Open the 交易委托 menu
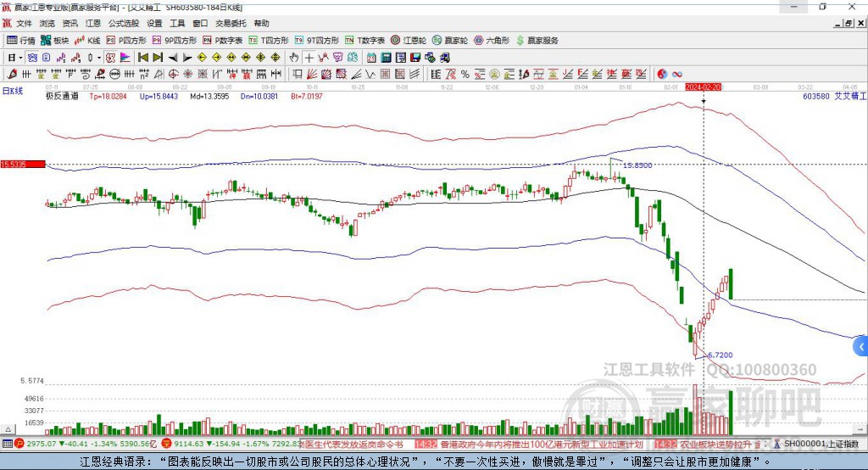868x470 pixels. [x=231, y=23]
